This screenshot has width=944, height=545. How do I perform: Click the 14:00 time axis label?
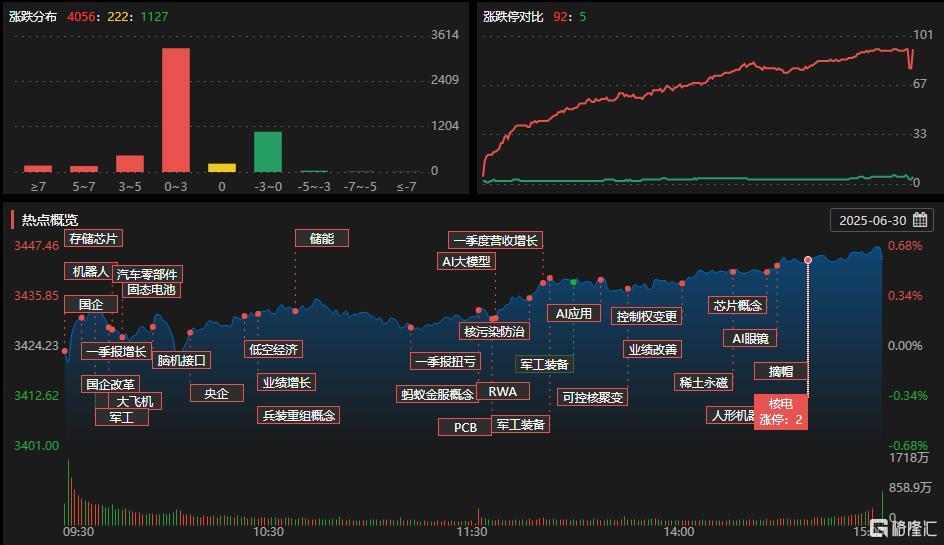(x=678, y=532)
